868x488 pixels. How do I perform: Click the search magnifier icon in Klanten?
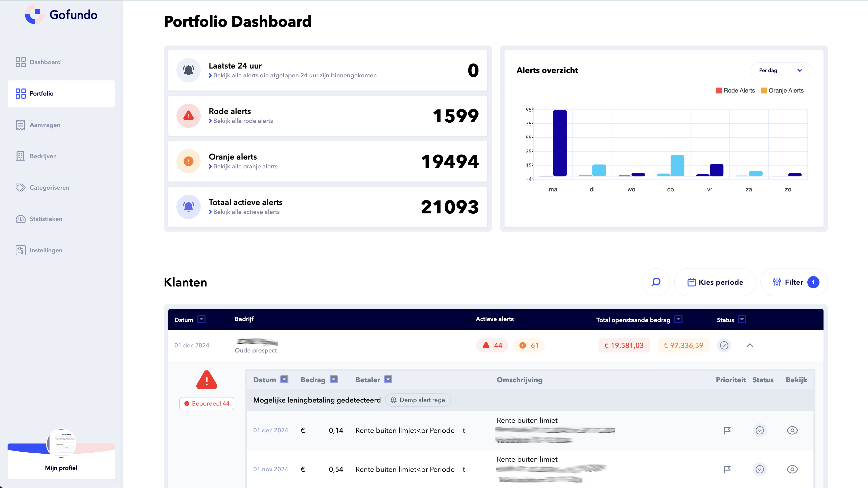tap(656, 282)
